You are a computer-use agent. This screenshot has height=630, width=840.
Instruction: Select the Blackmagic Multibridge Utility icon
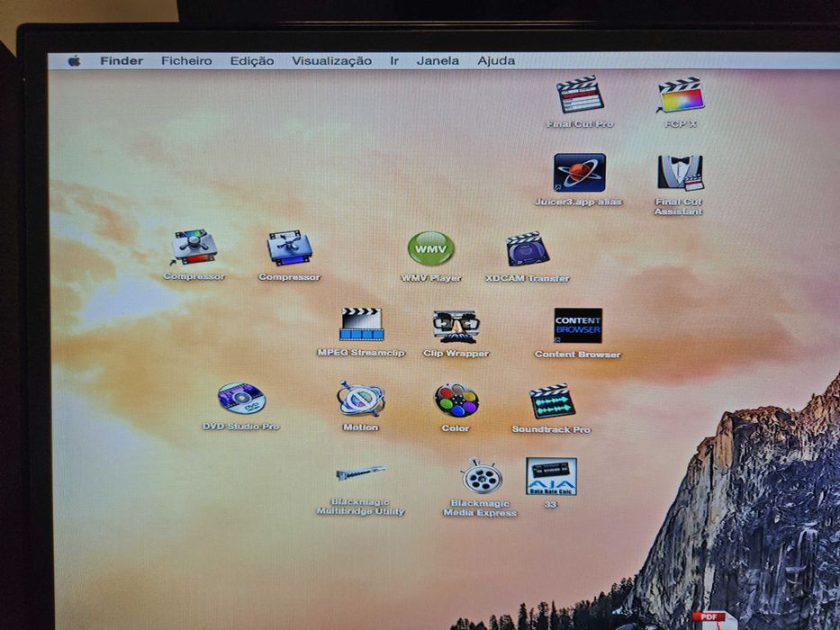[360, 473]
